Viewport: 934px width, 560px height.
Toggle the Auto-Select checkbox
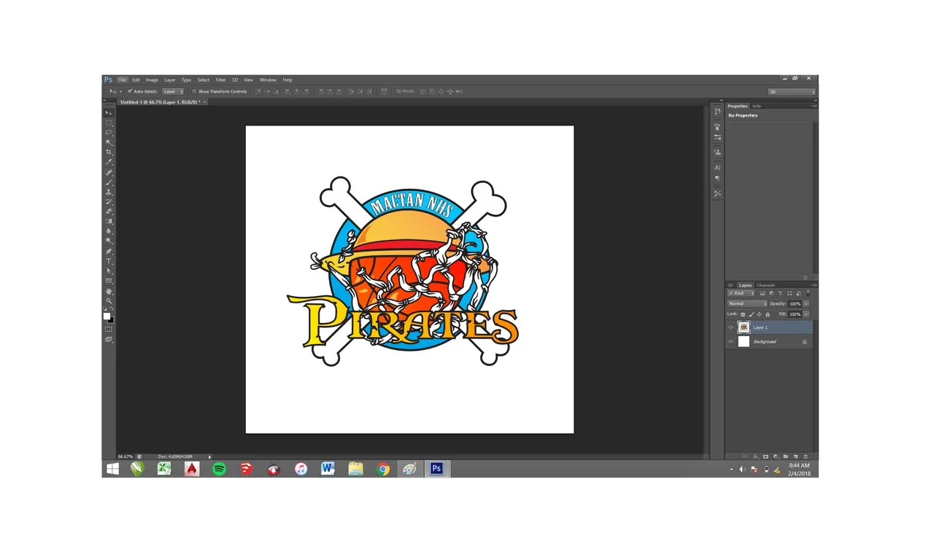(130, 91)
